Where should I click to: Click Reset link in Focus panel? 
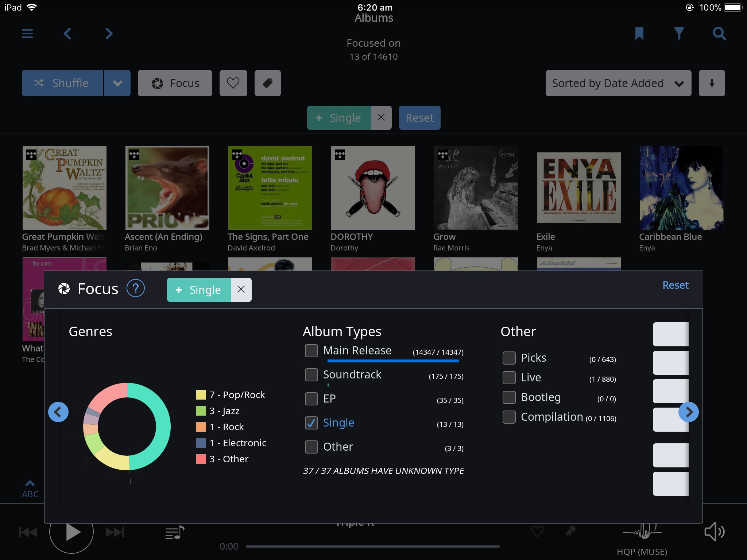pos(676,285)
